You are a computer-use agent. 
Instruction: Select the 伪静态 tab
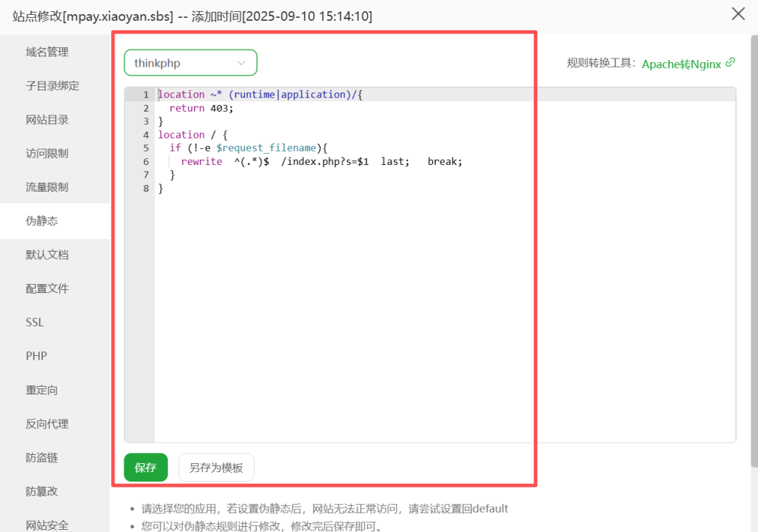[42, 221]
